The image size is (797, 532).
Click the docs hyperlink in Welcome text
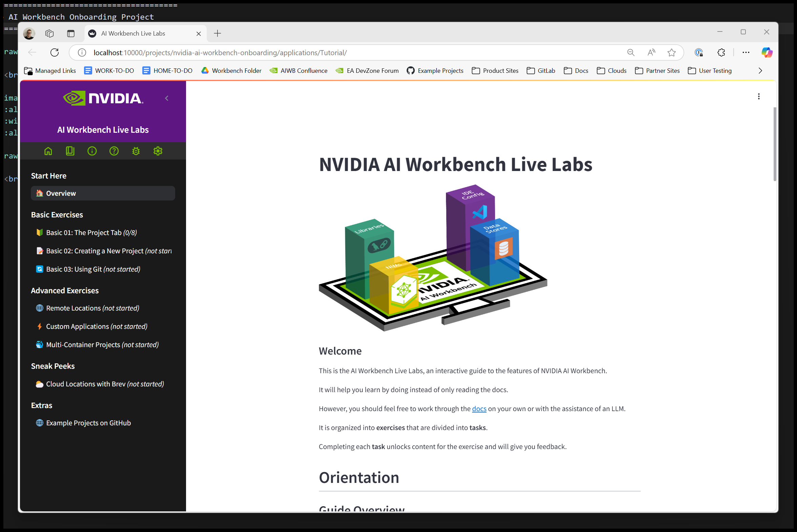479,409
